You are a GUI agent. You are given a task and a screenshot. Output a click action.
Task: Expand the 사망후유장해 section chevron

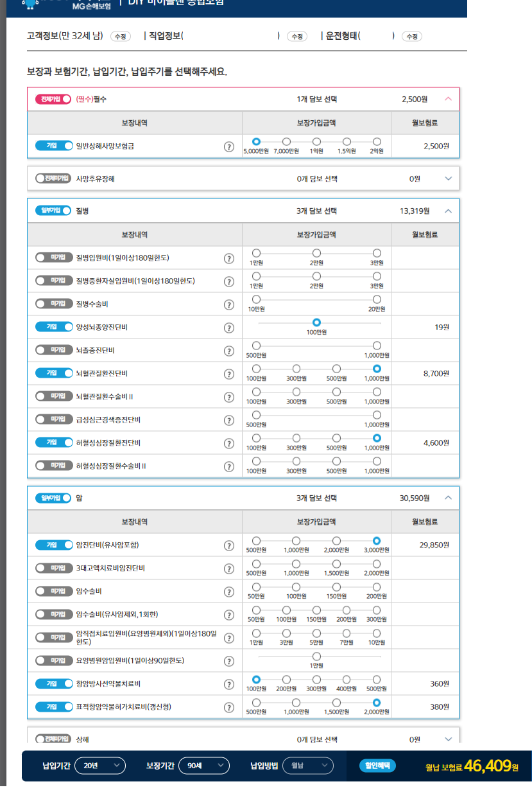pos(448,179)
